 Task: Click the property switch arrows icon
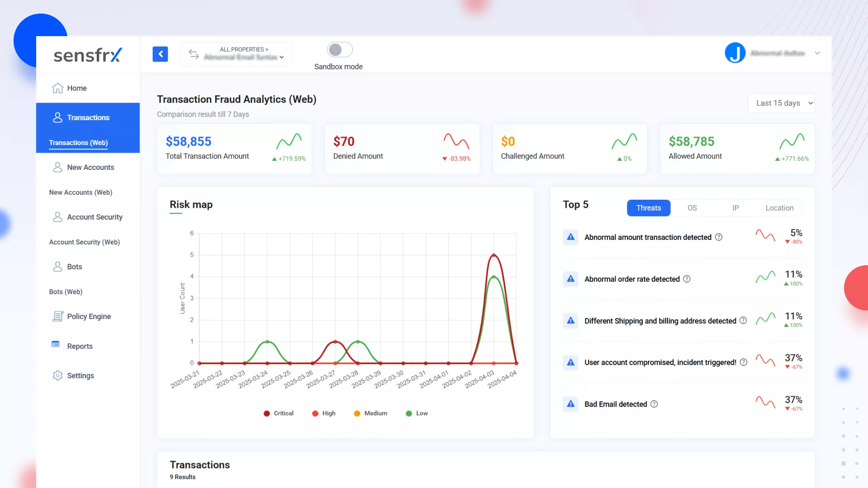point(194,54)
